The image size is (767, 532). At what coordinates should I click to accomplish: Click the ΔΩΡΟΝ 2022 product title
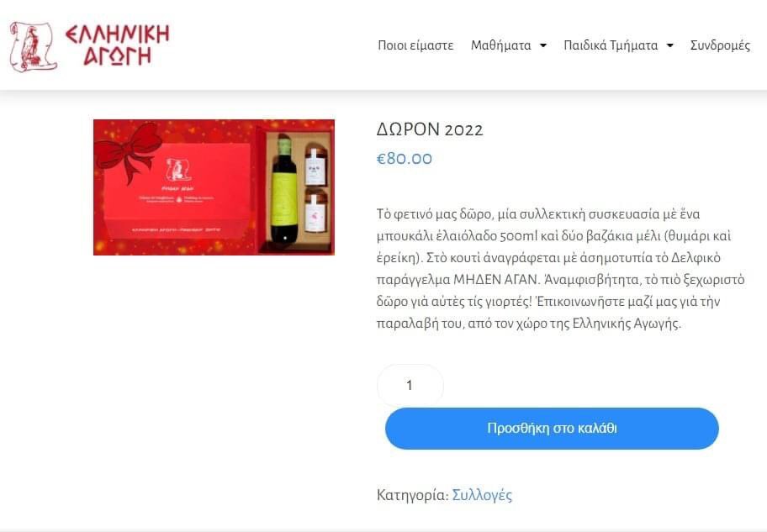(x=430, y=129)
